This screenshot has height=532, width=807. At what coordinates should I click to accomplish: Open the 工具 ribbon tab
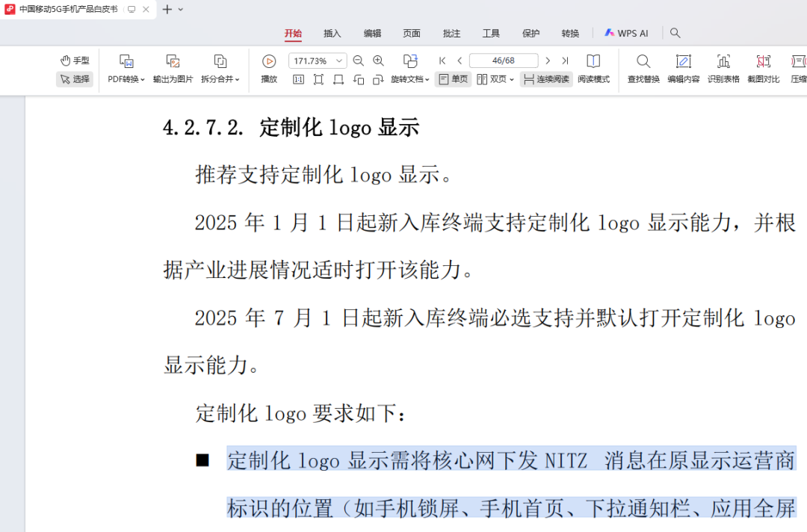coord(491,34)
